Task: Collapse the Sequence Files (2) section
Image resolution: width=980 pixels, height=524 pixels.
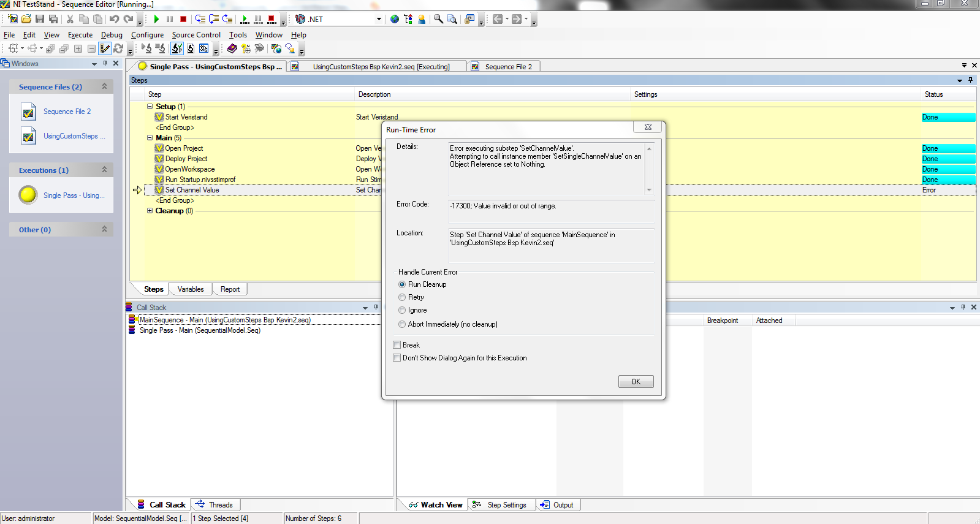Action: [x=104, y=86]
